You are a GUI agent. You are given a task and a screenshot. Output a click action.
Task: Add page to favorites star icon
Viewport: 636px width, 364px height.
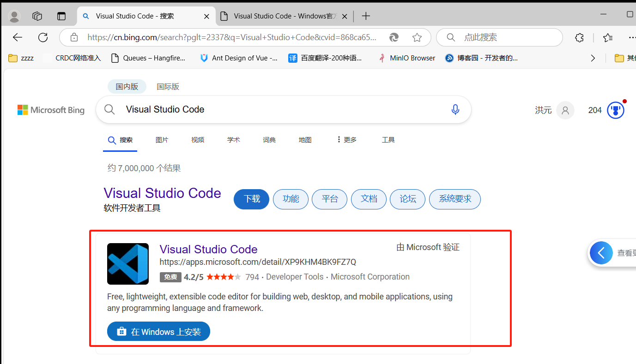(x=417, y=37)
